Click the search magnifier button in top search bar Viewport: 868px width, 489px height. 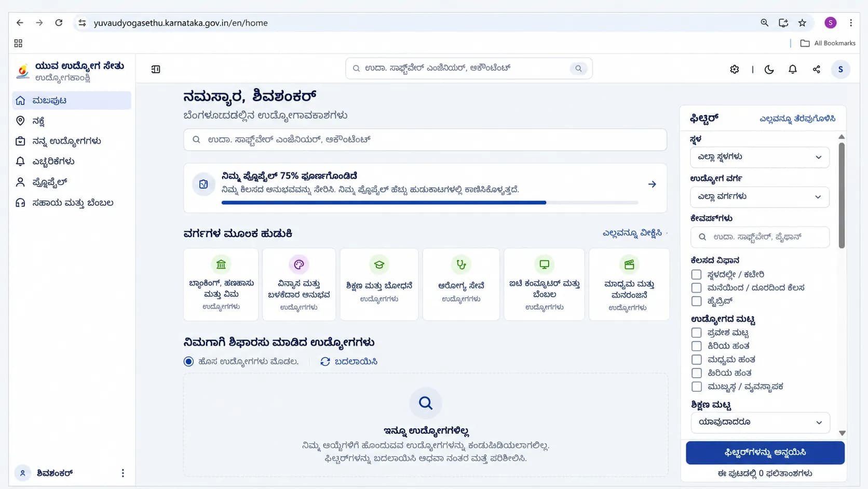(578, 68)
